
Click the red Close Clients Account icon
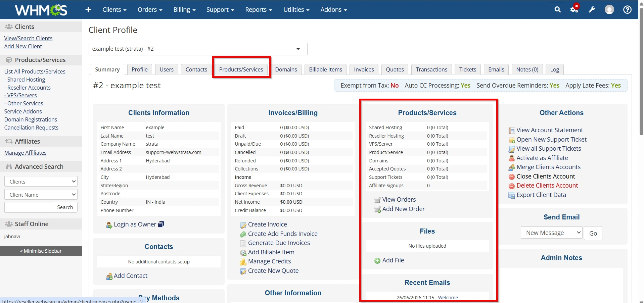512,177
